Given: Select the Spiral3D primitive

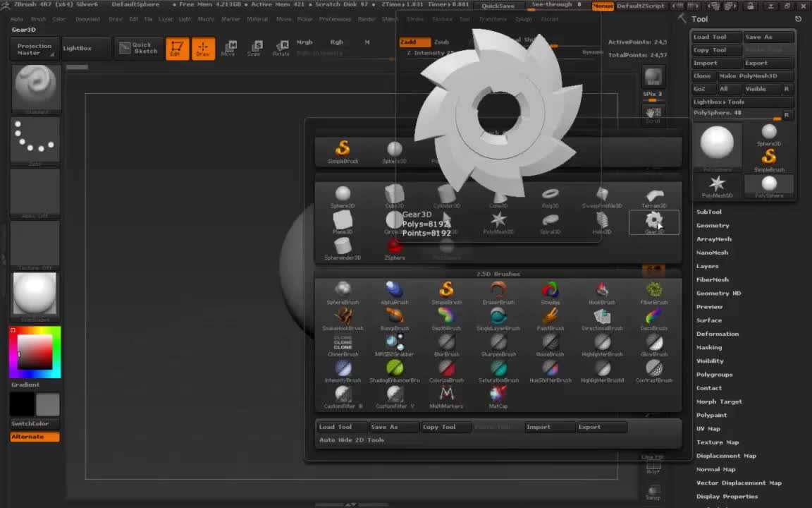Looking at the screenshot, I should (x=550, y=223).
